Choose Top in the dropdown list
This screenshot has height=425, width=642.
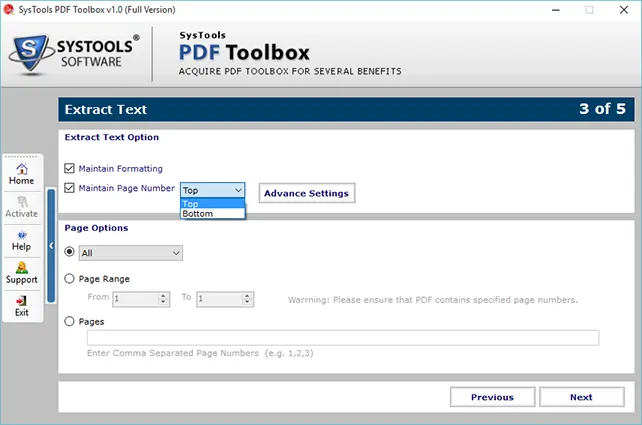(x=212, y=203)
